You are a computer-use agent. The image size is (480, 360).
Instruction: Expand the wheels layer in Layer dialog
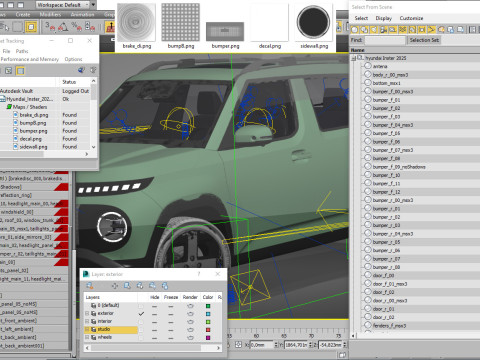[x=87, y=337]
